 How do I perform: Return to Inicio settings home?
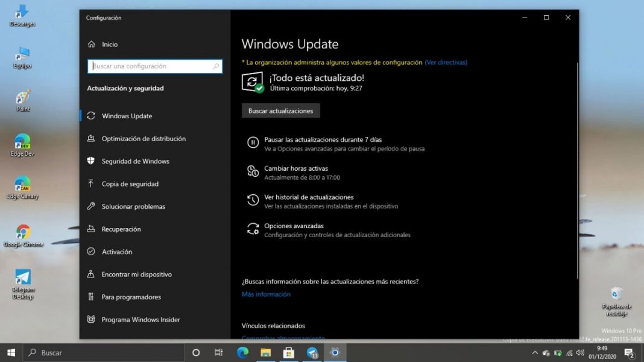coord(109,45)
